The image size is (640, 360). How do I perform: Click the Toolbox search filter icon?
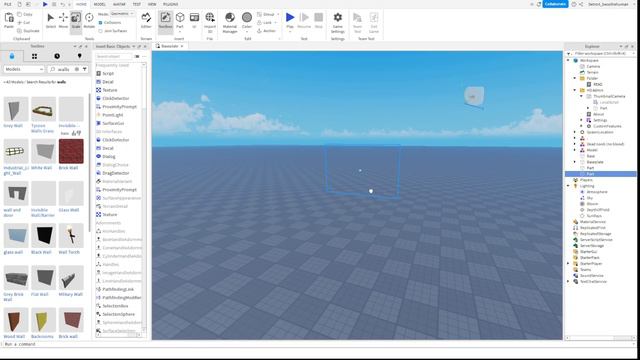(x=84, y=69)
